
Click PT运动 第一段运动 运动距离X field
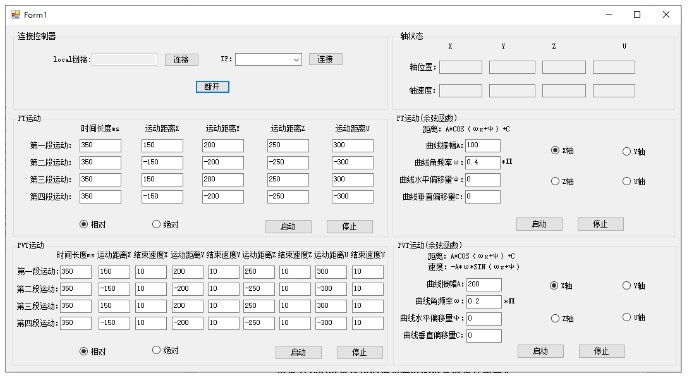pos(162,145)
